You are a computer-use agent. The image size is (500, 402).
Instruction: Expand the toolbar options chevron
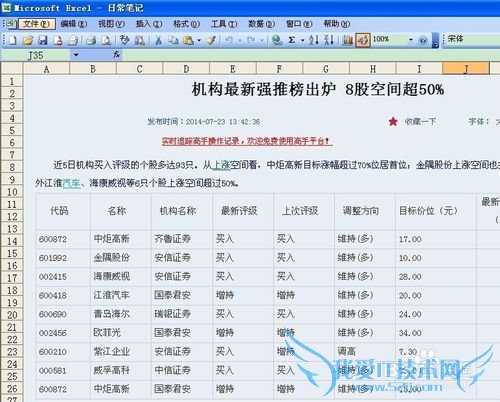pyautogui.click(x=435, y=40)
